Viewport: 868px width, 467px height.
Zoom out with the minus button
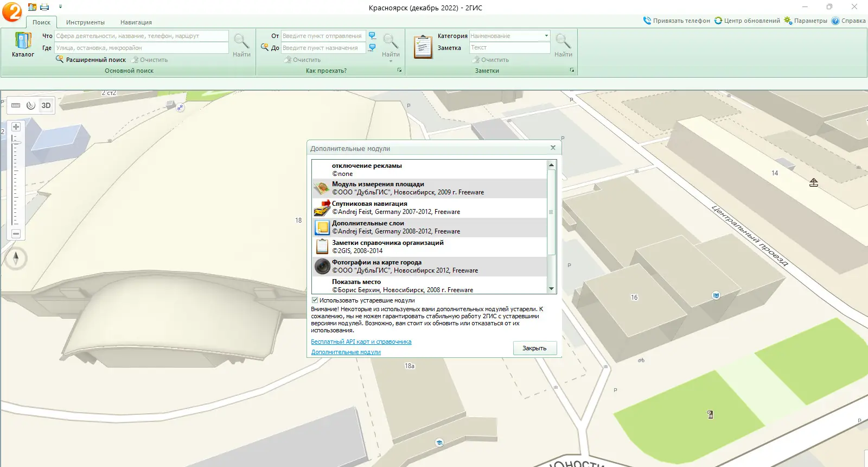[16, 233]
